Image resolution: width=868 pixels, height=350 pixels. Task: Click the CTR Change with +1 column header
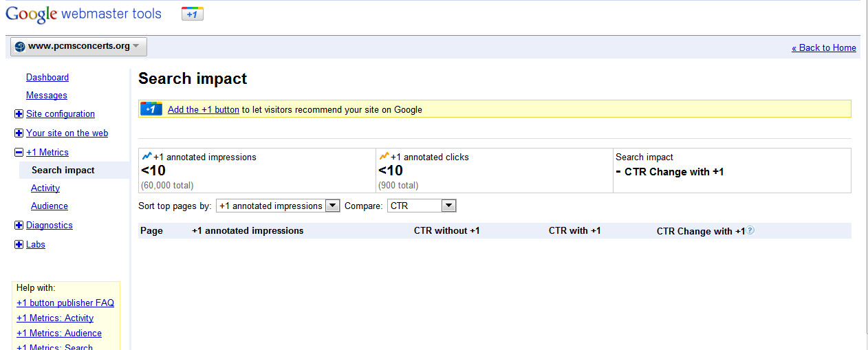coord(701,231)
